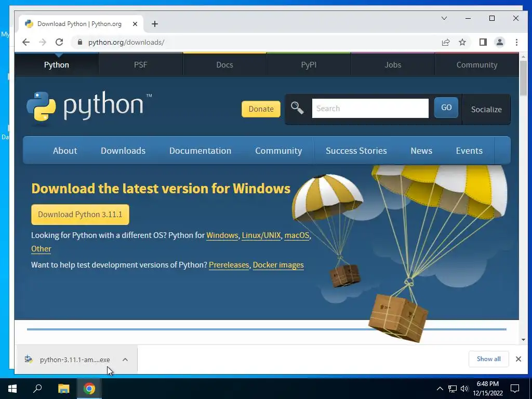Select the Jobs top navigation tab

point(393,64)
